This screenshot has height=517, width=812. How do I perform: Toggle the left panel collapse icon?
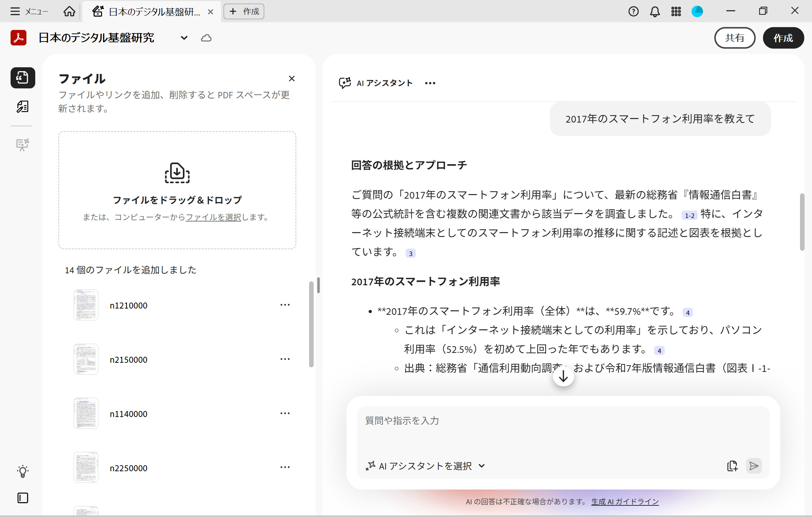23,498
